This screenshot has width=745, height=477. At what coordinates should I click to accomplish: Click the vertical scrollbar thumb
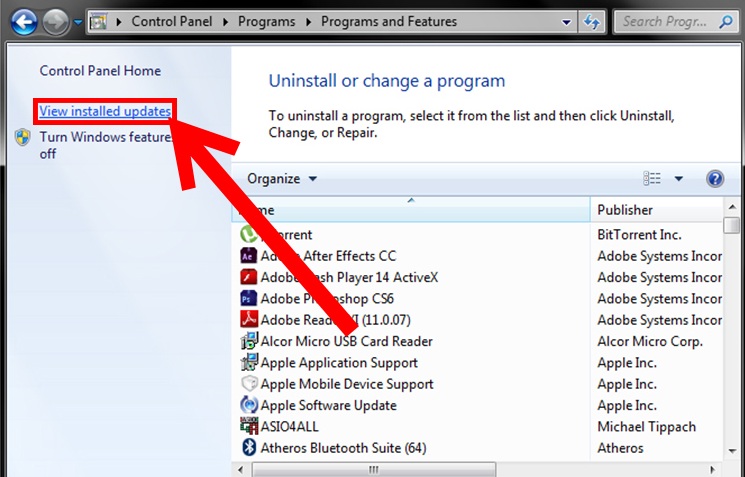[x=732, y=225]
